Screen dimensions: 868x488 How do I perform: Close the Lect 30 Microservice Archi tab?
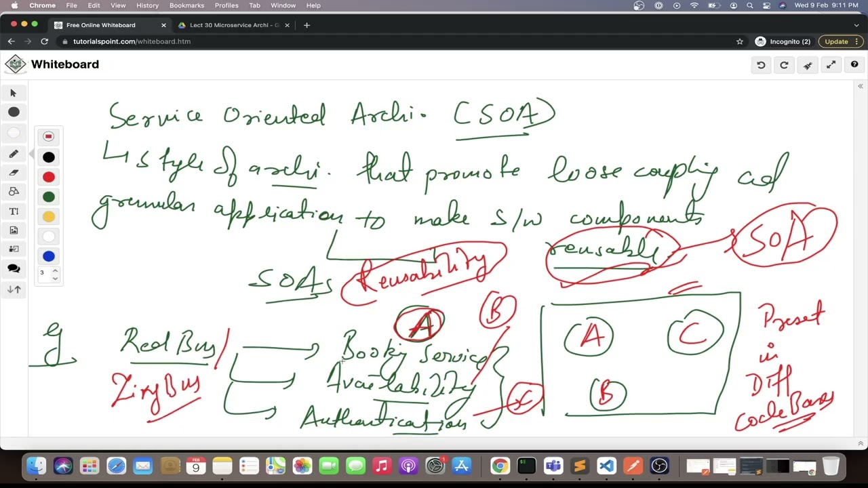[x=287, y=25]
